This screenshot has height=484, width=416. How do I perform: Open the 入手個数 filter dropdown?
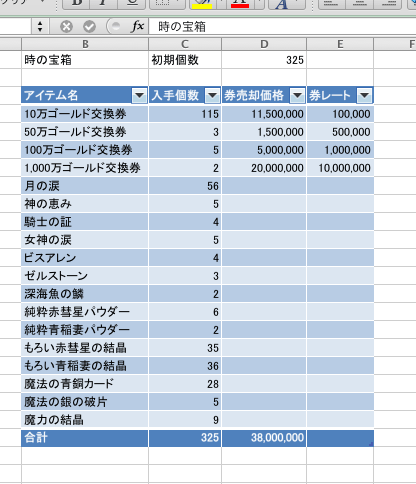tap(212, 96)
